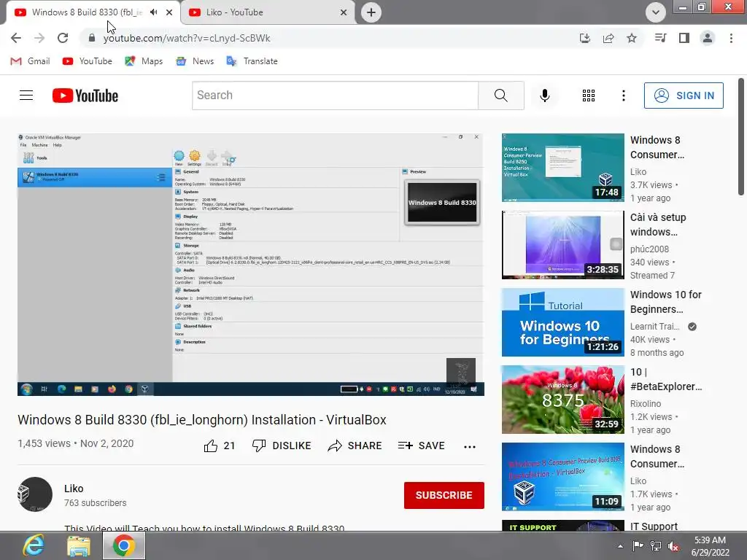Click the forward navigation arrow
The width and height of the screenshot is (747, 560).
tap(39, 38)
